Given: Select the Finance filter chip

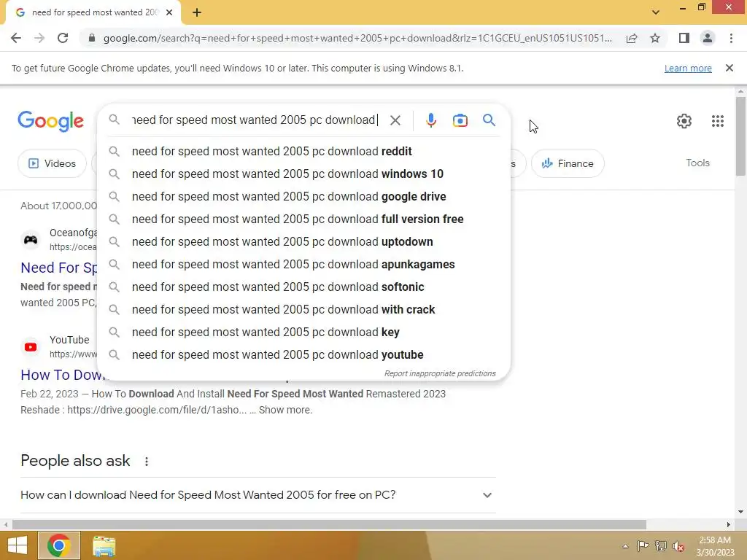Looking at the screenshot, I should tap(568, 163).
